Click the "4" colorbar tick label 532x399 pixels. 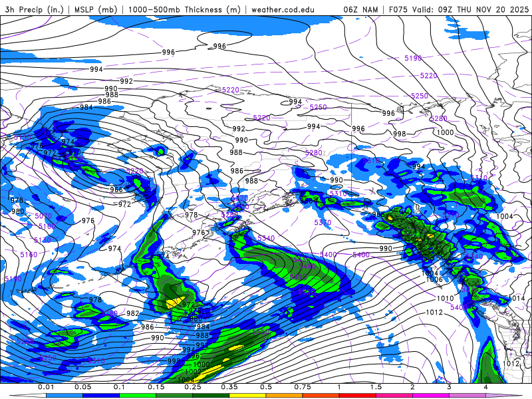point(486,387)
